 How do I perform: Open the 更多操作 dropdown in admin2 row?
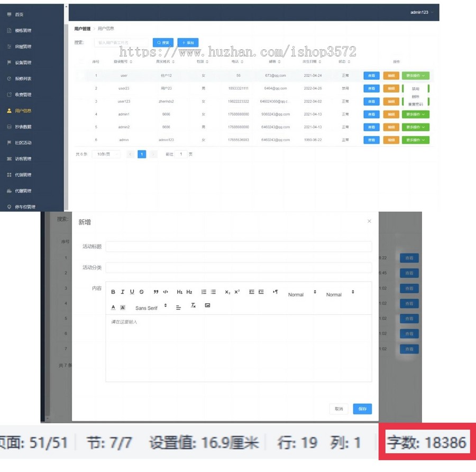[x=416, y=127]
